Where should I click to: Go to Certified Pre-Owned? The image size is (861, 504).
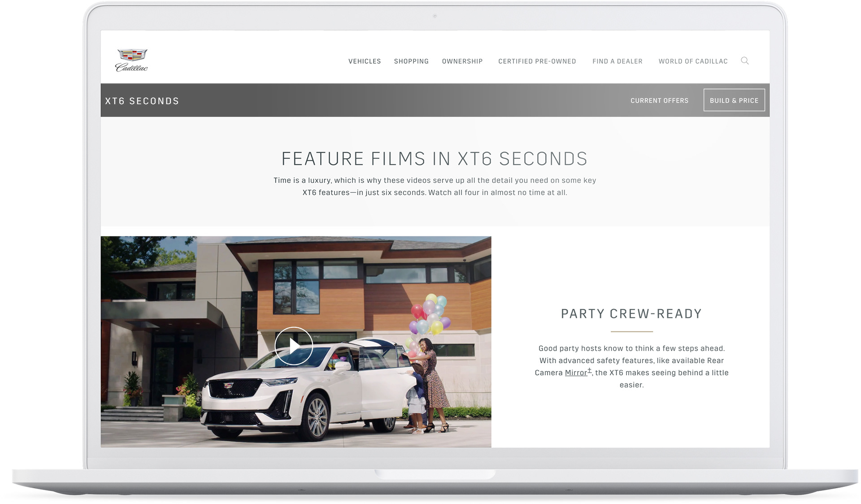point(537,61)
